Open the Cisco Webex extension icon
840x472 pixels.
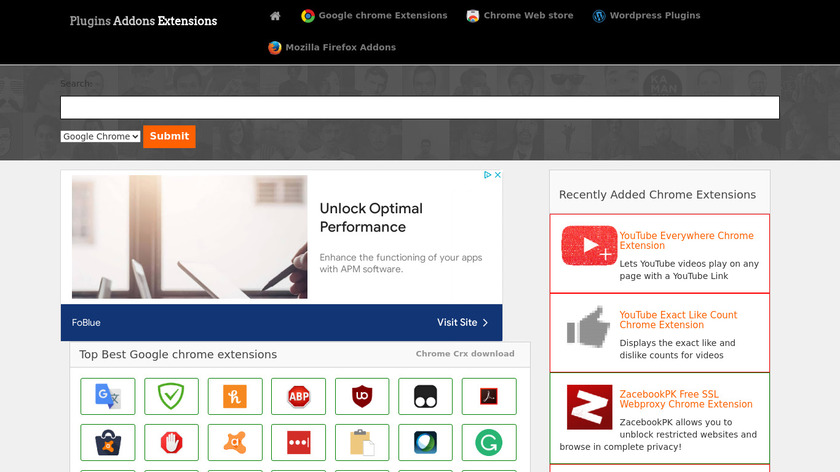click(x=425, y=443)
